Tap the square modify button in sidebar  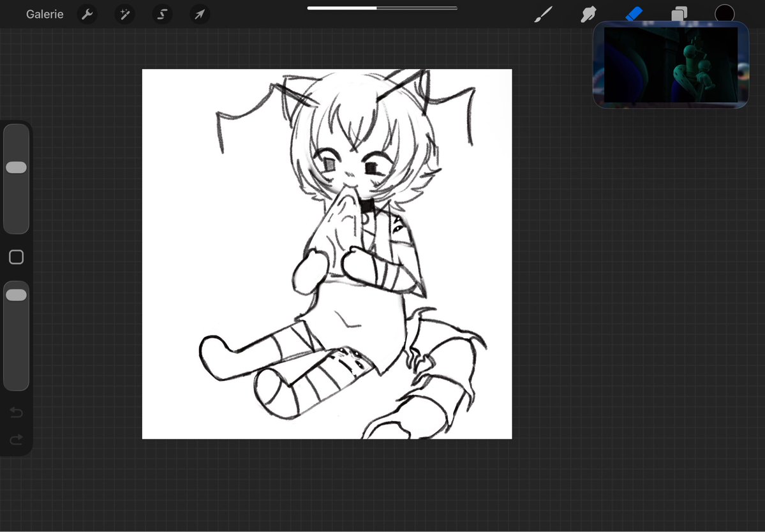pyautogui.click(x=16, y=257)
